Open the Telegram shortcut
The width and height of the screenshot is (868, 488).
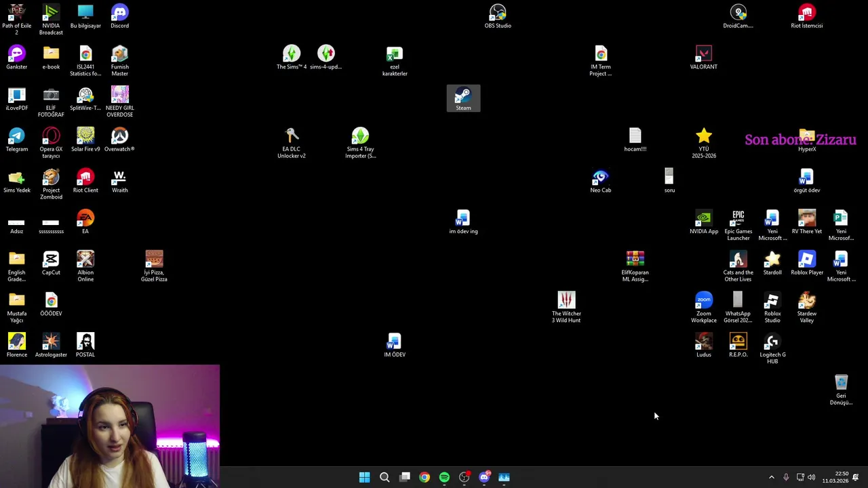pyautogui.click(x=16, y=140)
